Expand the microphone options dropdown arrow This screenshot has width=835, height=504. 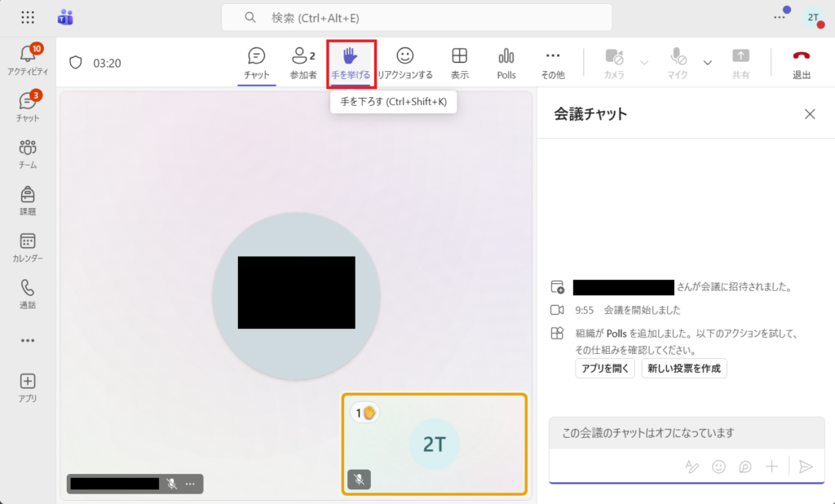coord(707,63)
